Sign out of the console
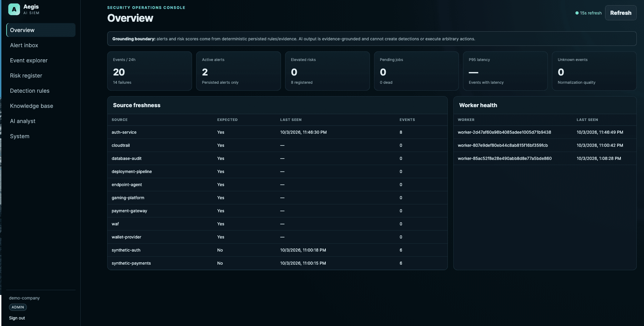Viewport: 644px width, 326px height. click(x=17, y=318)
